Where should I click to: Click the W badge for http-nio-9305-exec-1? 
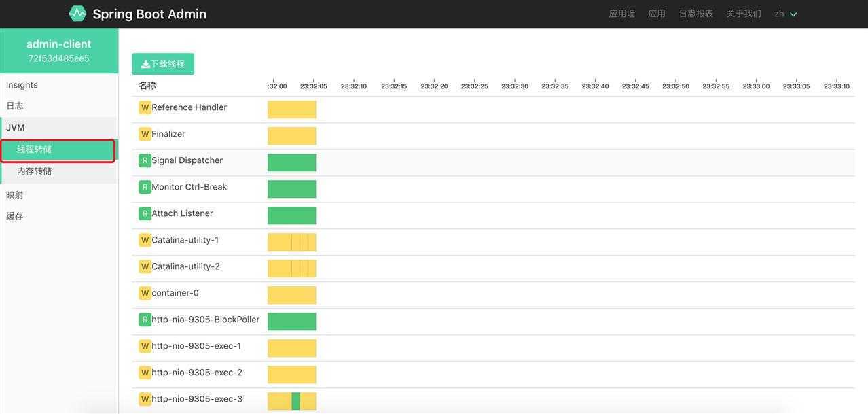tap(145, 346)
